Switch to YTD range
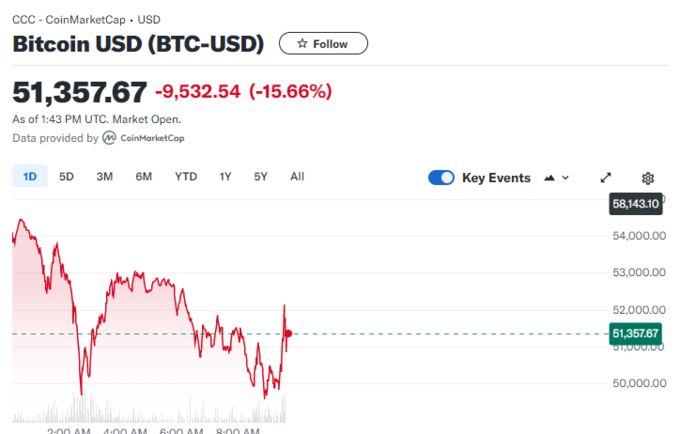Viewport: 680px width, 434px height. 186,177
